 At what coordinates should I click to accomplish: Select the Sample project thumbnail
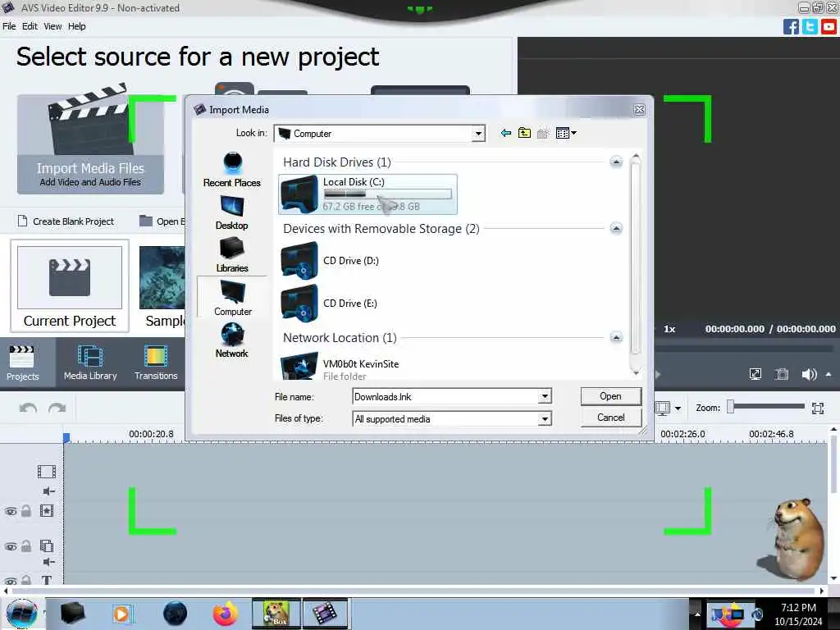pyautogui.click(x=162, y=286)
